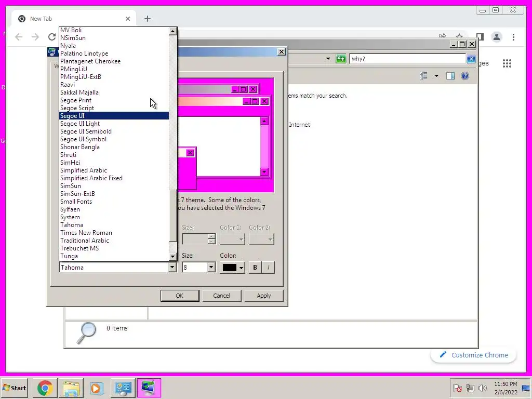Click font list scroll down arrow
The width and height of the screenshot is (532, 399).
tap(172, 257)
